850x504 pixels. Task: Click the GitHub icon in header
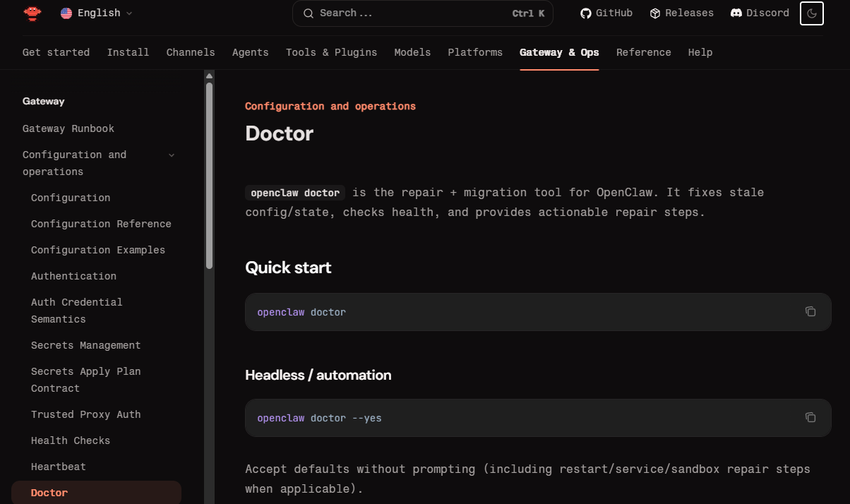pos(585,13)
